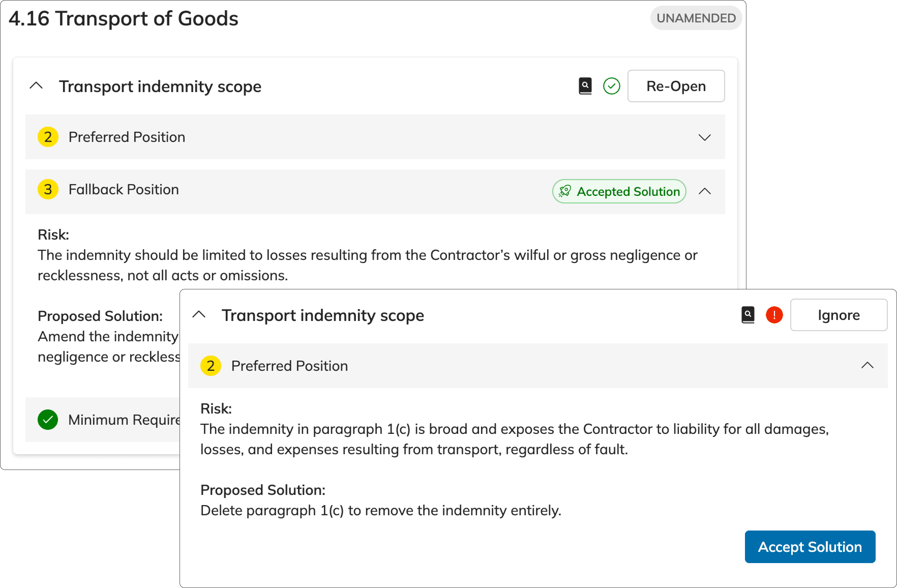Collapse top Transport indemnity scope section
This screenshot has height=588, width=897.
[36, 86]
